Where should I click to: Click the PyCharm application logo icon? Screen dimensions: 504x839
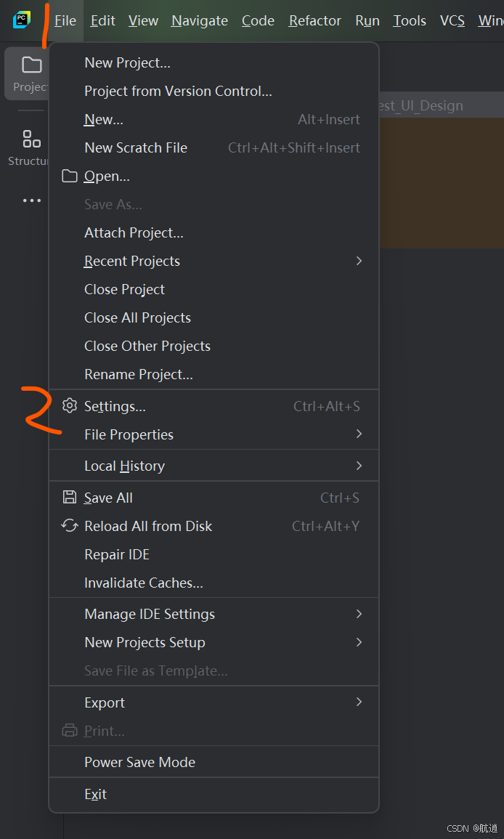tap(20, 20)
